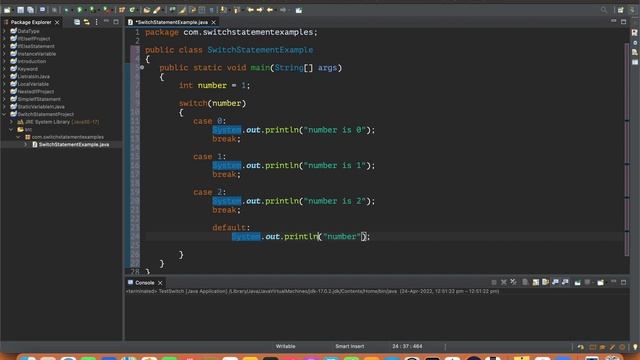
Task: Toggle Scroll Lock in Console toolbar
Action: point(536,282)
